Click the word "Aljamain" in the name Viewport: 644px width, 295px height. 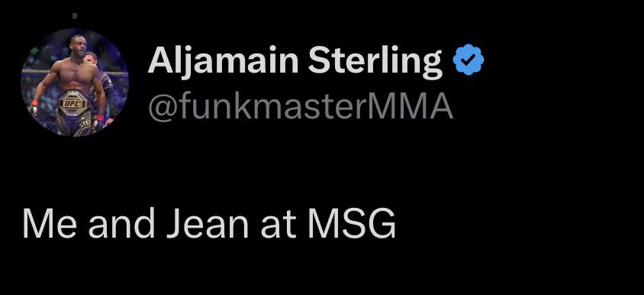click(x=223, y=61)
